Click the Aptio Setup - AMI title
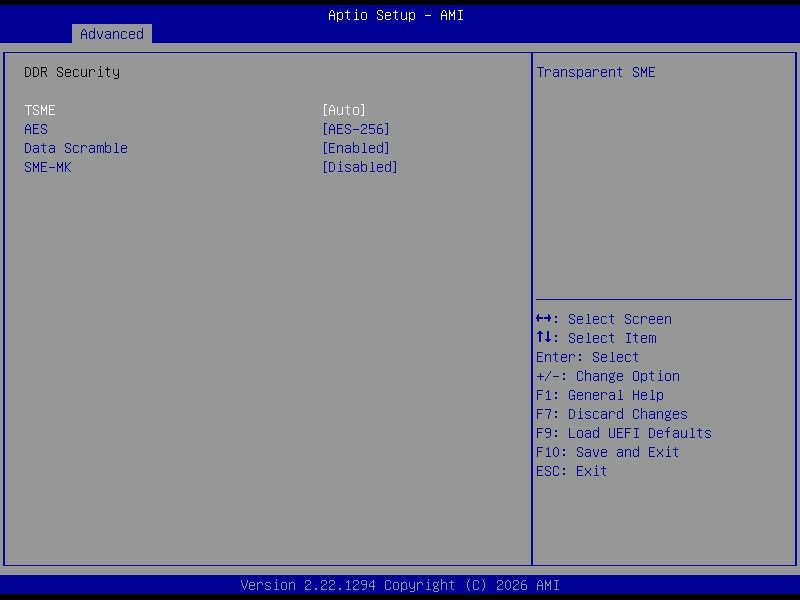The width and height of the screenshot is (800, 600). [396, 15]
